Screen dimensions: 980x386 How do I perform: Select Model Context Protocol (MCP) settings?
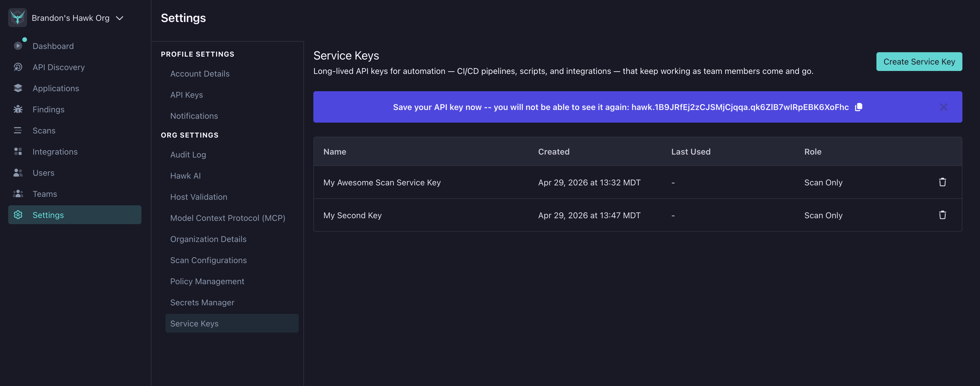[x=227, y=218]
